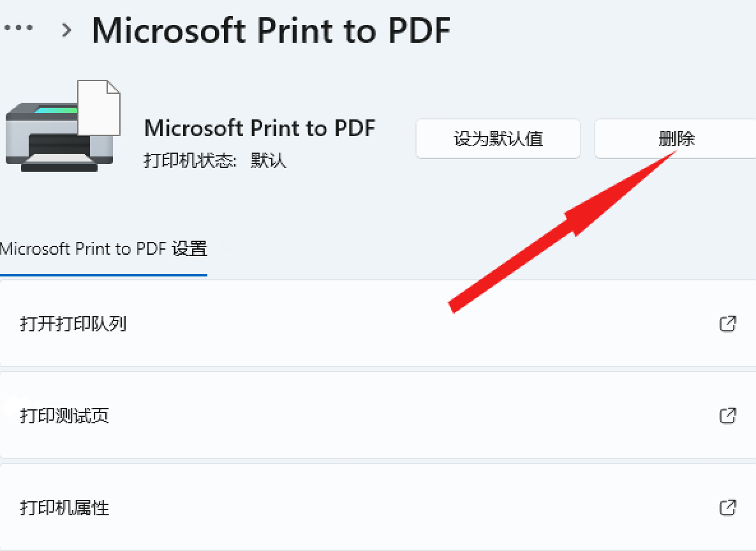Viewport: 756px width, 551px height.
Task: Click the 默认 status value
Action: pos(268,160)
